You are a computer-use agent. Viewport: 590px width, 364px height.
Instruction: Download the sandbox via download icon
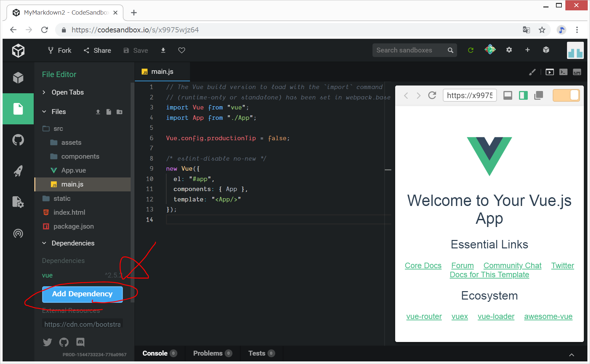[163, 50]
